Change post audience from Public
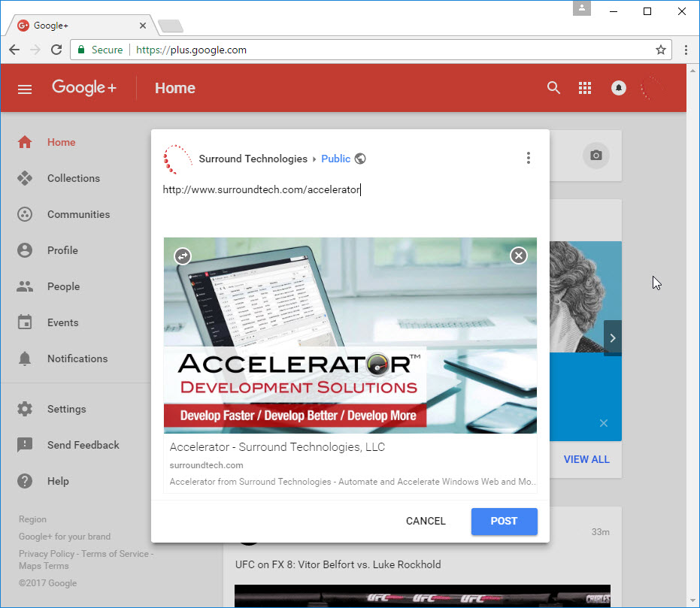Viewport: 700px width, 608px height. pos(335,159)
